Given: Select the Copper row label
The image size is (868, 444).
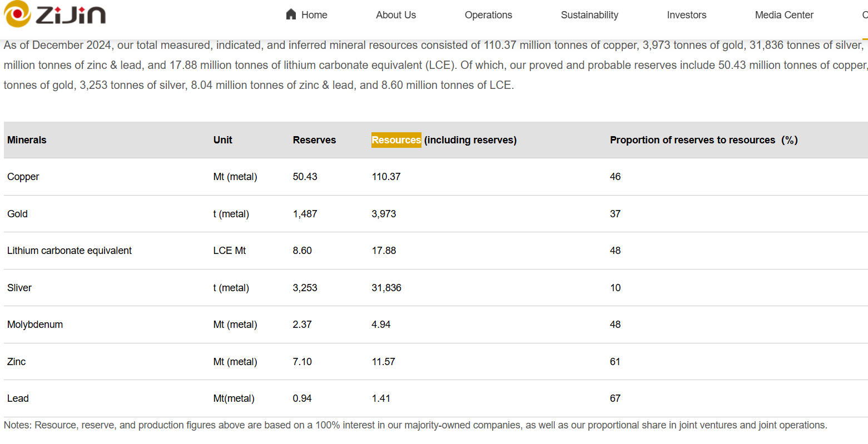Looking at the screenshot, I should [x=23, y=177].
